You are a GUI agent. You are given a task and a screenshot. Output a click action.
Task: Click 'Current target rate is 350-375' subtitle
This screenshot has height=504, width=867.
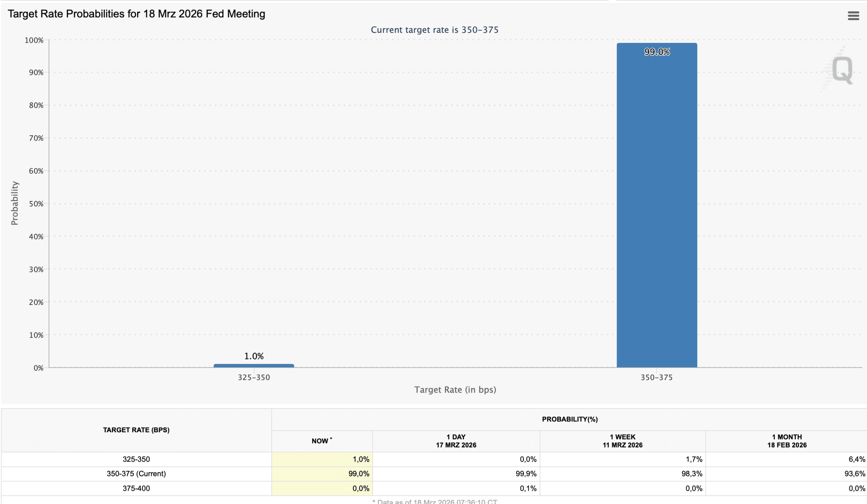point(434,30)
